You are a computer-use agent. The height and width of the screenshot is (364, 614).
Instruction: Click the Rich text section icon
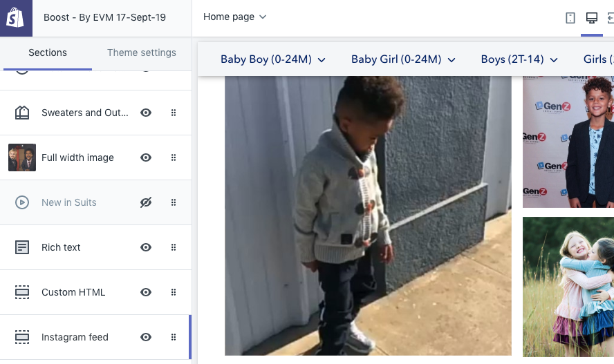22,247
